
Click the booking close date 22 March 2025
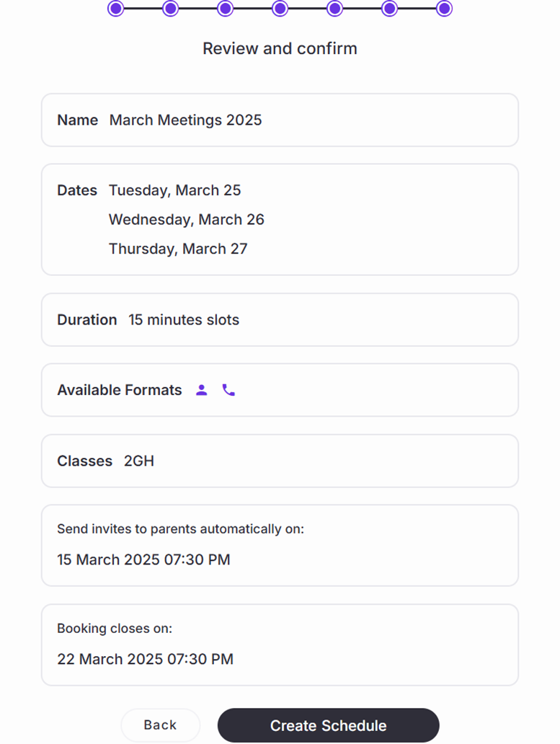tap(145, 659)
